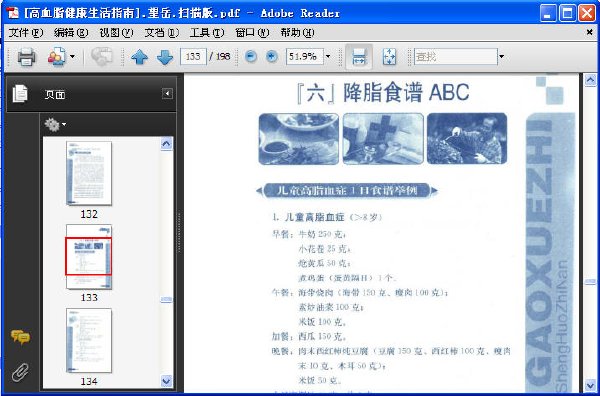
Task: Click the page number field showing 133
Action: [x=193, y=57]
